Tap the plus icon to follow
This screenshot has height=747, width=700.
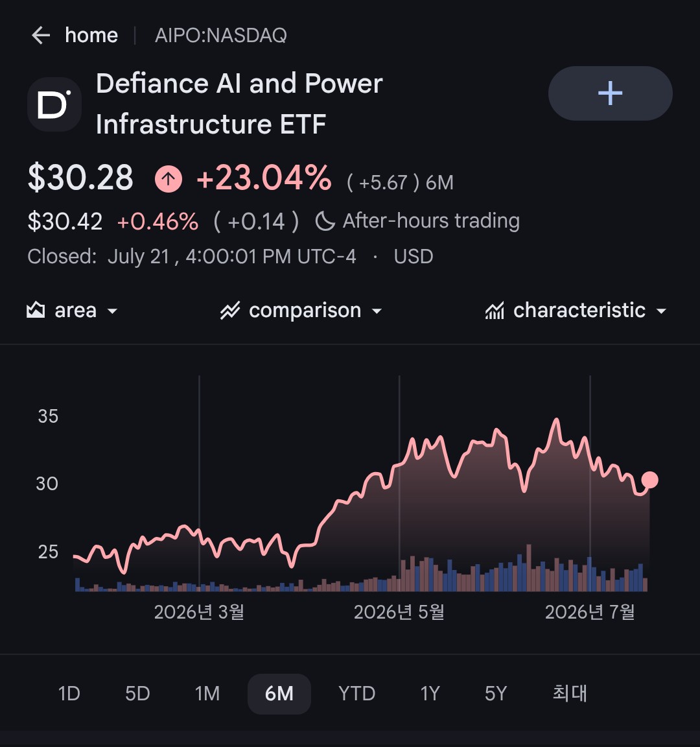[x=610, y=93]
